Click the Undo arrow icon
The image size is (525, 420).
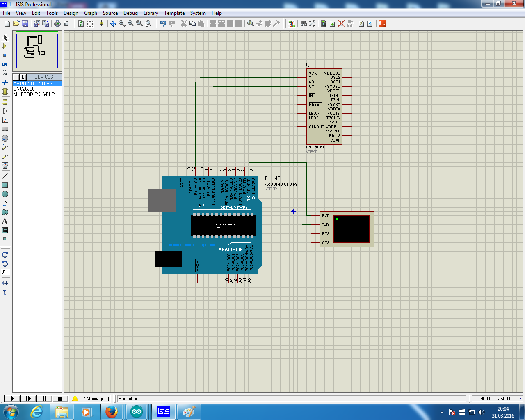[x=163, y=23]
